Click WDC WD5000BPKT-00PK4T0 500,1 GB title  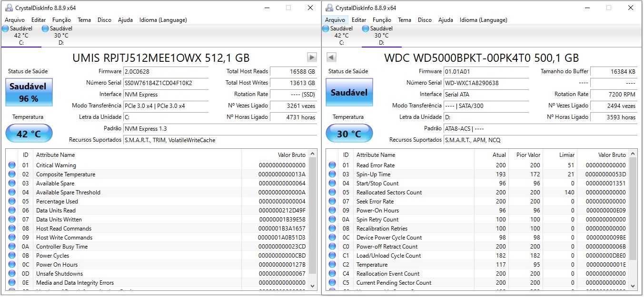(481, 58)
